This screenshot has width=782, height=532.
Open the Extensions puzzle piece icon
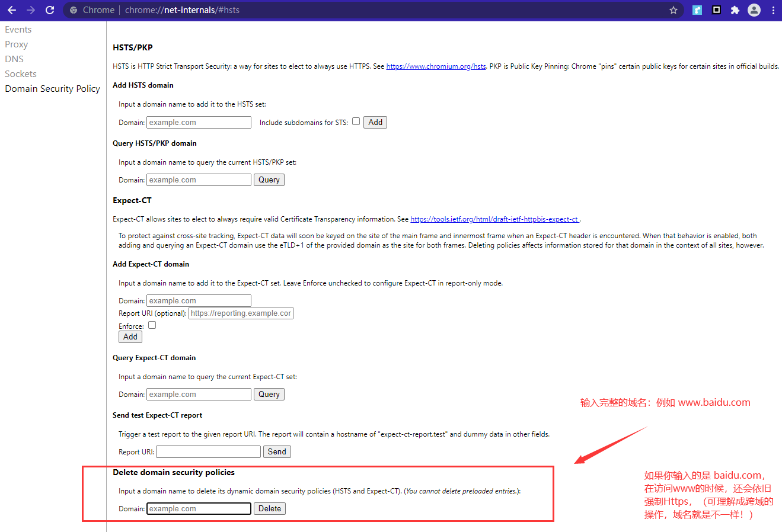(735, 10)
